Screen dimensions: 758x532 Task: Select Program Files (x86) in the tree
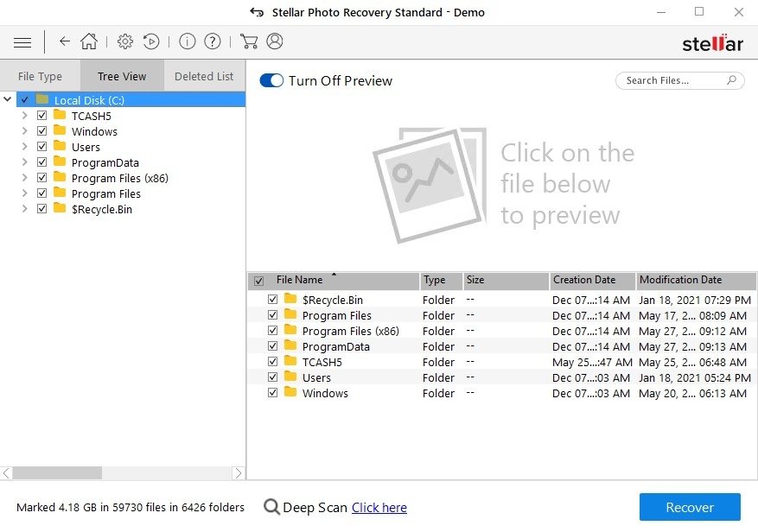click(120, 178)
